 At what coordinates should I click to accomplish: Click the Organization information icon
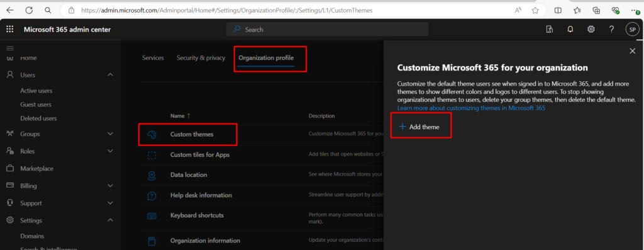[152, 241]
